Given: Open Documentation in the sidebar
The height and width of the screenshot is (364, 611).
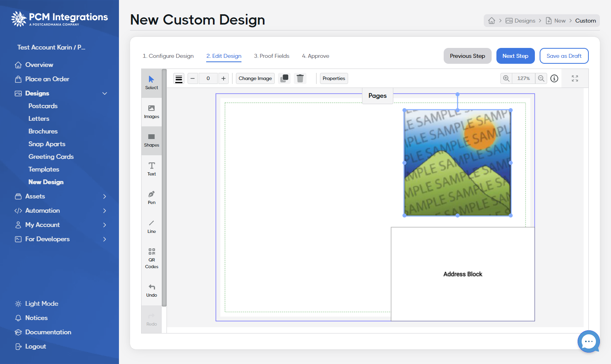Looking at the screenshot, I should click(x=43, y=332).
